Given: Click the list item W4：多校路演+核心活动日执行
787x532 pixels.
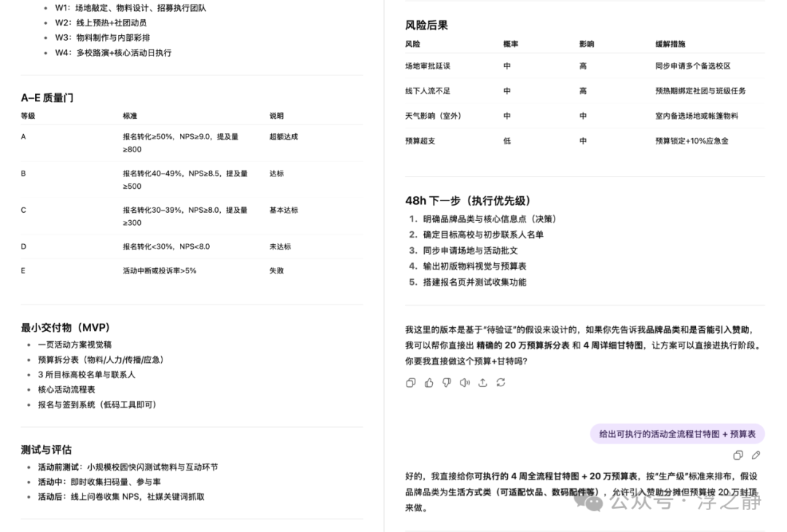Looking at the screenshot, I should click(x=114, y=52).
